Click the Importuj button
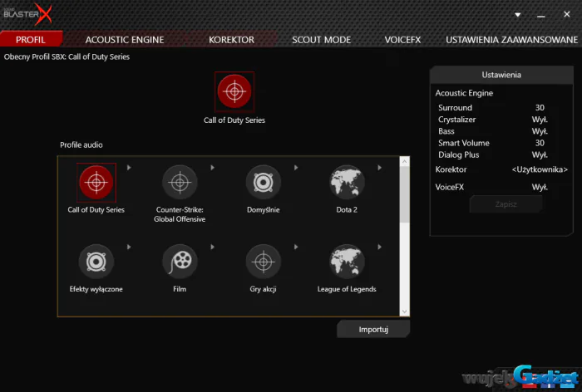This screenshot has width=582, height=392. tap(373, 330)
